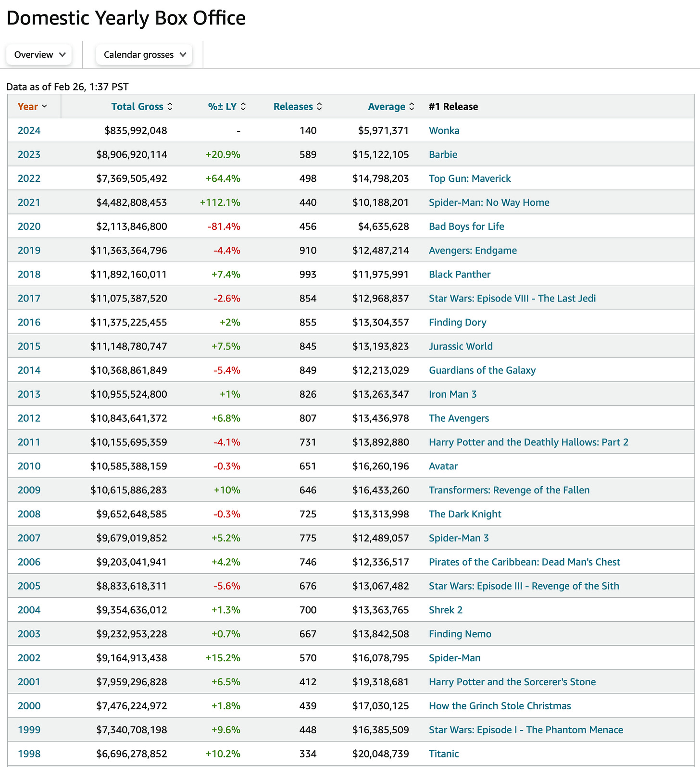The width and height of the screenshot is (700, 767).
Task: Open Guardians of the Galaxy link
Action: pyautogui.click(x=482, y=370)
